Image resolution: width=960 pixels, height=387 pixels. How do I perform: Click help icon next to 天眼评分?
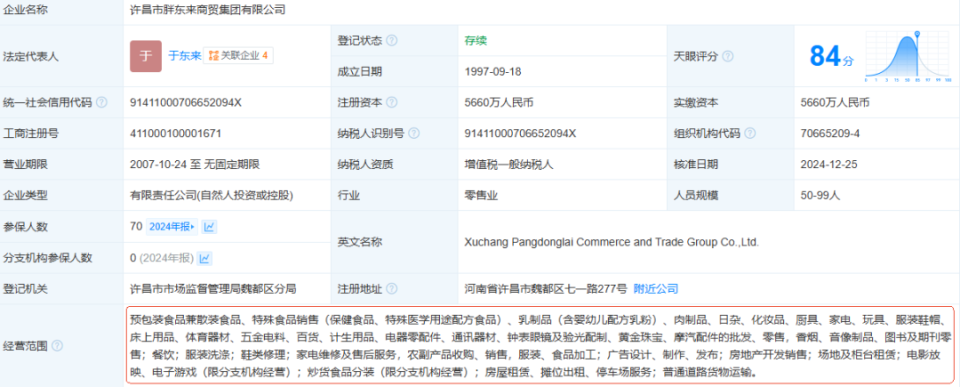pos(727,56)
